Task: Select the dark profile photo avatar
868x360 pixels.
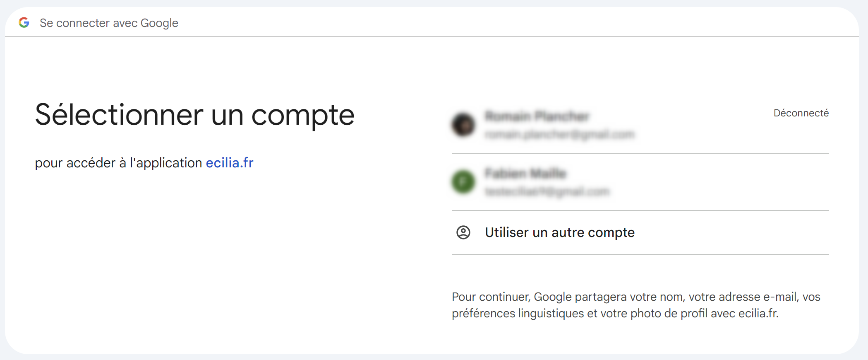Action: click(463, 124)
